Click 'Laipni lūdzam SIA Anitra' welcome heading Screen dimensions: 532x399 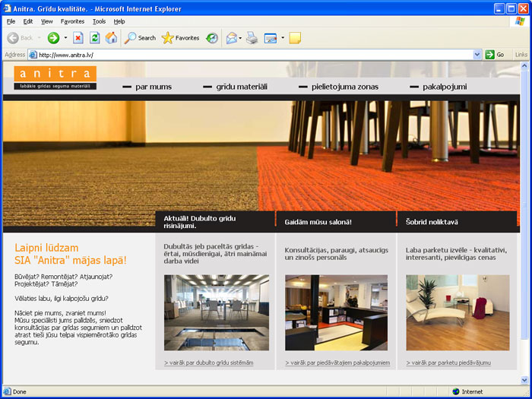(71, 254)
